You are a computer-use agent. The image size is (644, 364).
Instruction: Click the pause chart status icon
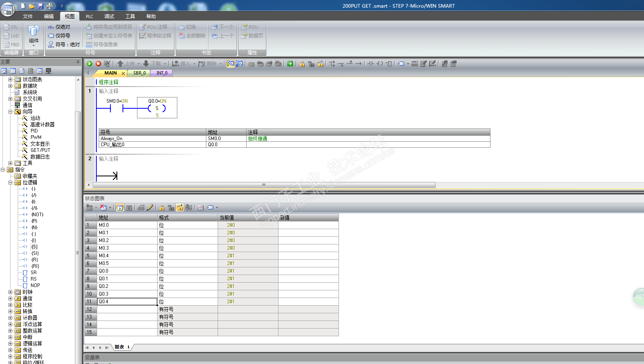point(129,208)
